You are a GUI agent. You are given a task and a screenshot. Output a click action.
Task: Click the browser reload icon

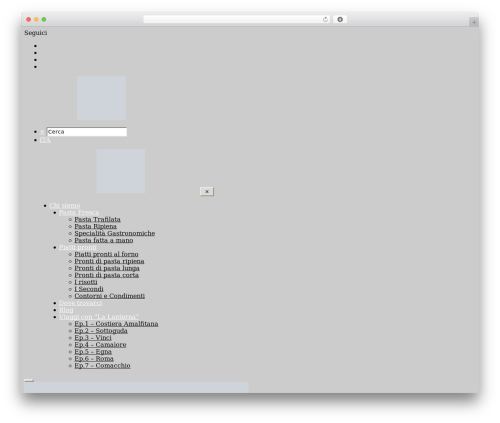pyautogui.click(x=325, y=20)
